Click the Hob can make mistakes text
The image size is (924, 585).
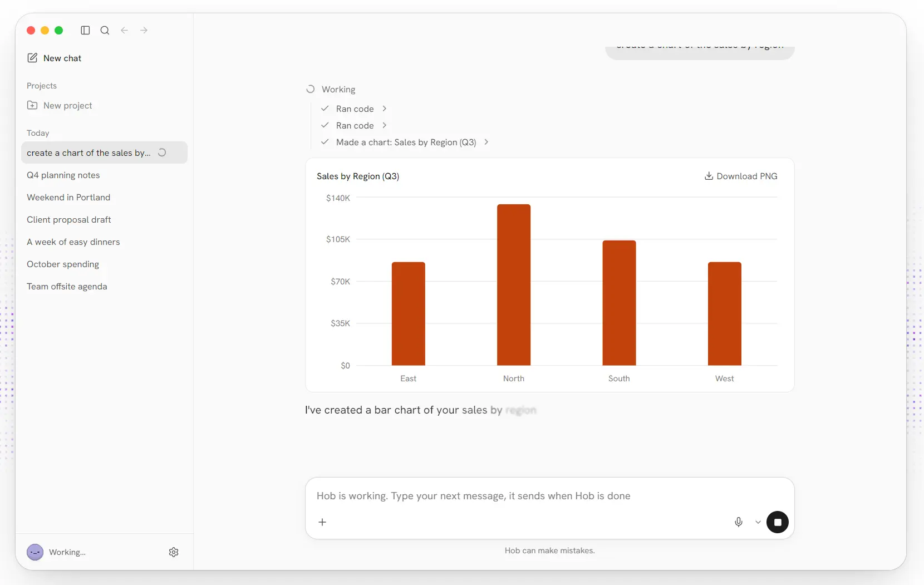pos(550,550)
